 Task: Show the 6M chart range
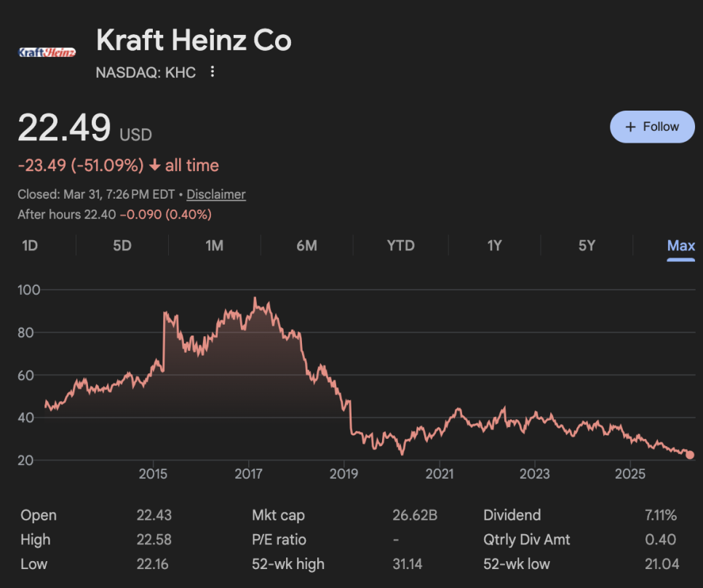pos(306,245)
